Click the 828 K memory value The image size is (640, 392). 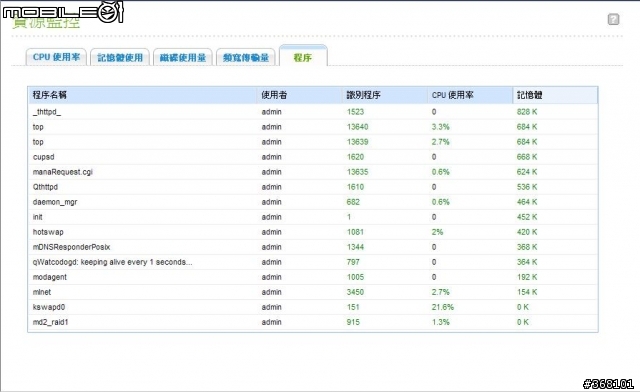pyautogui.click(x=527, y=112)
